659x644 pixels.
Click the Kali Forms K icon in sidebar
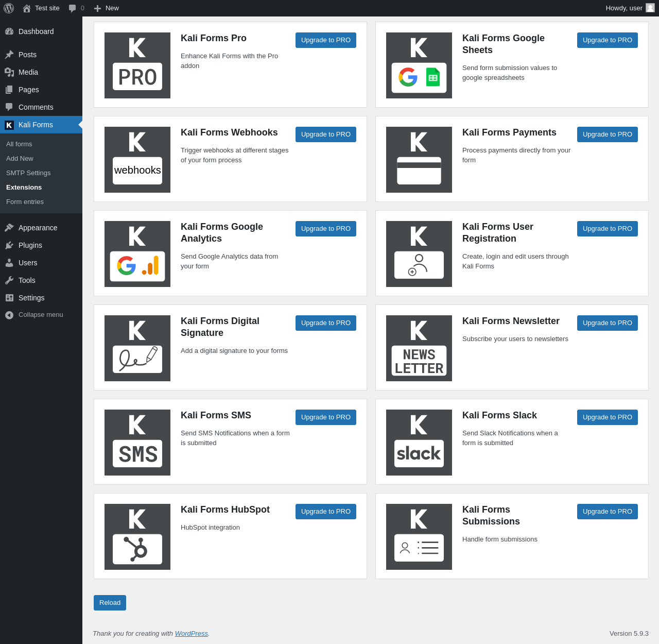tap(9, 125)
